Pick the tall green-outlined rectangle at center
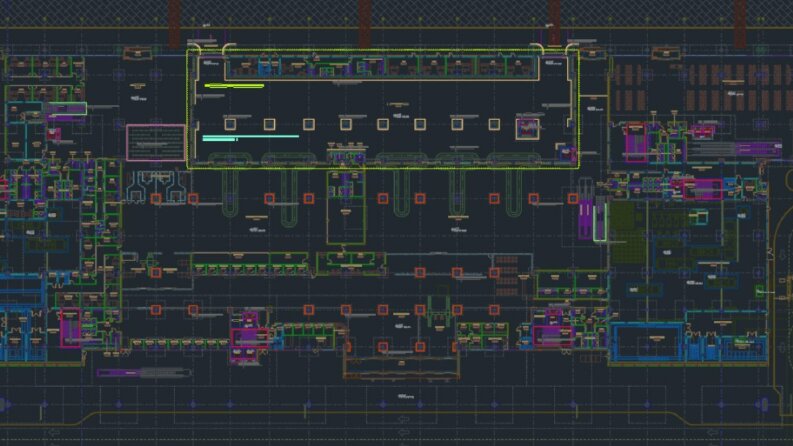This screenshot has height=446, width=793. tap(346, 208)
